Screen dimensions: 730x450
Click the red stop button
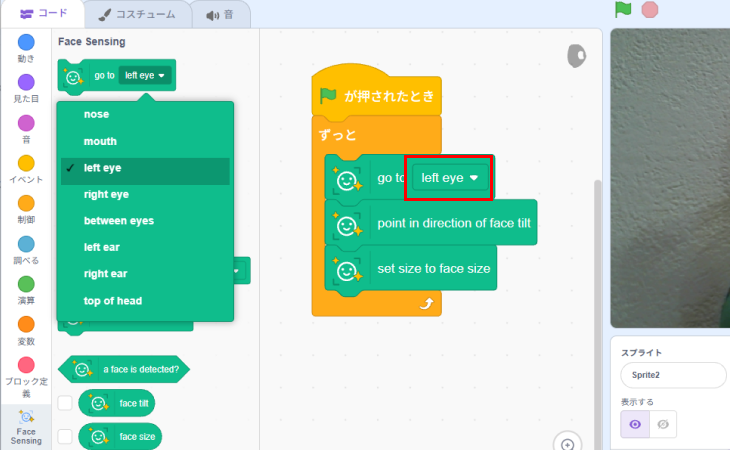click(x=650, y=10)
